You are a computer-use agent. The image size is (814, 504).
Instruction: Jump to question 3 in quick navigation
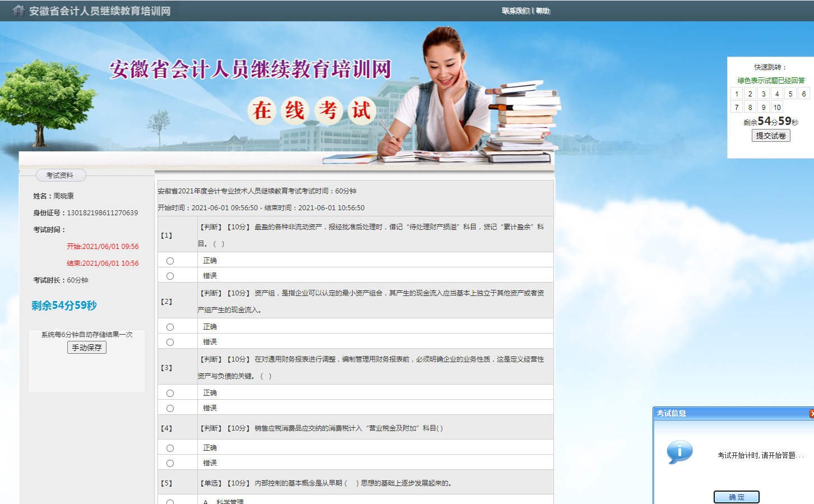(764, 94)
